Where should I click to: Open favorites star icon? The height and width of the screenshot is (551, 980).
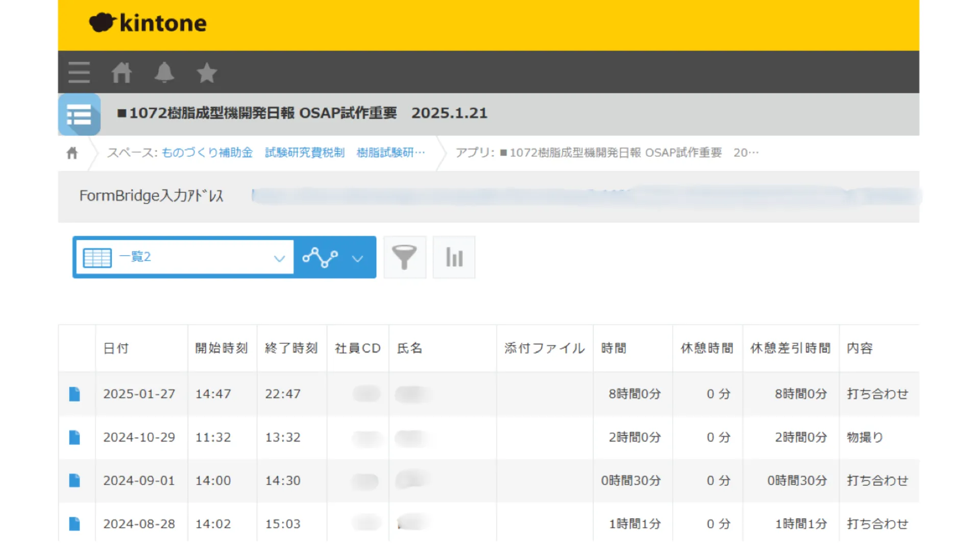(x=207, y=72)
